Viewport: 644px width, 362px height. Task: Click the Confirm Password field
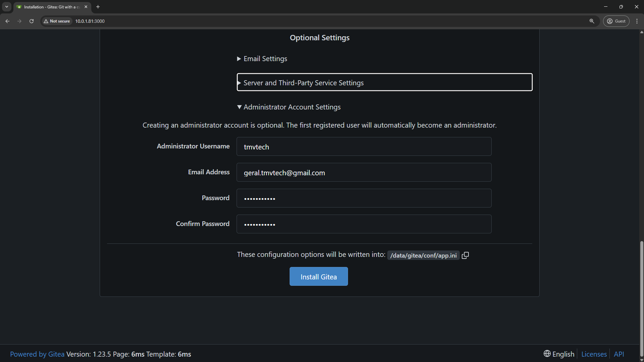(x=364, y=224)
